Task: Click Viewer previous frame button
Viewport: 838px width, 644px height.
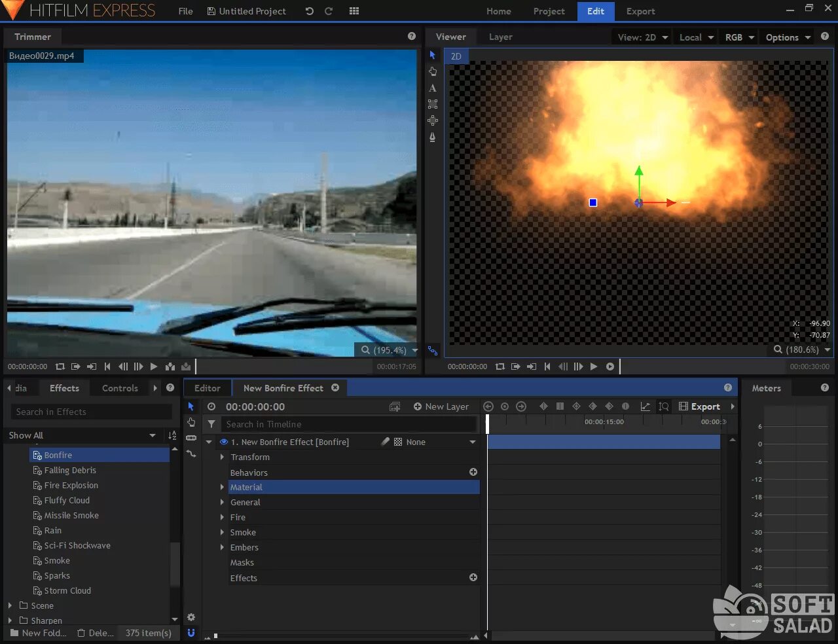Action: tap(563, 367)
